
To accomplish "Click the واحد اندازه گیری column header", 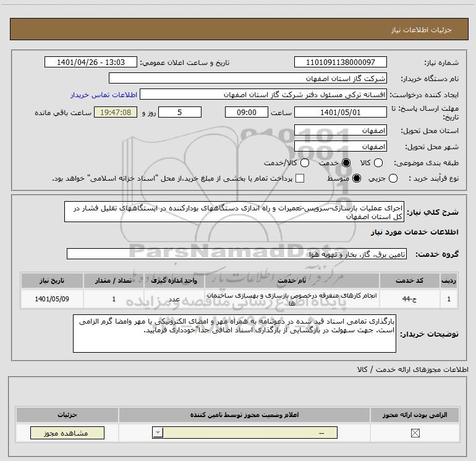I will point(174,280).
